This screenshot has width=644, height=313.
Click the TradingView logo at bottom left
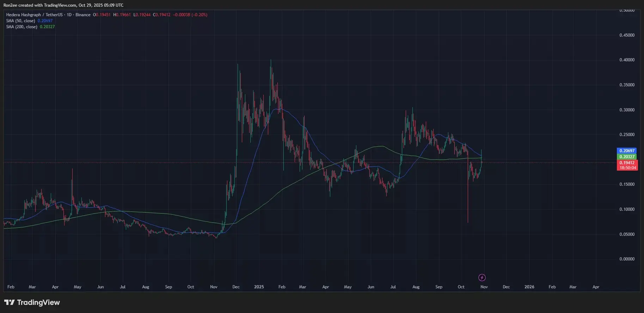pos(32,302)
